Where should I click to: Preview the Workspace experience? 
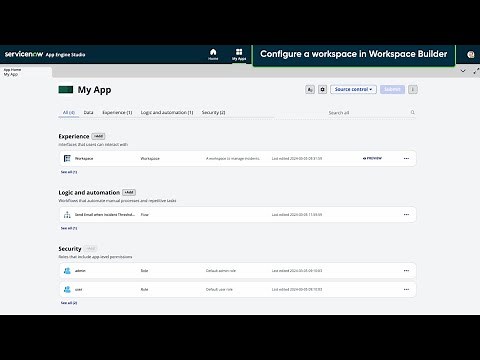point(372,158)
